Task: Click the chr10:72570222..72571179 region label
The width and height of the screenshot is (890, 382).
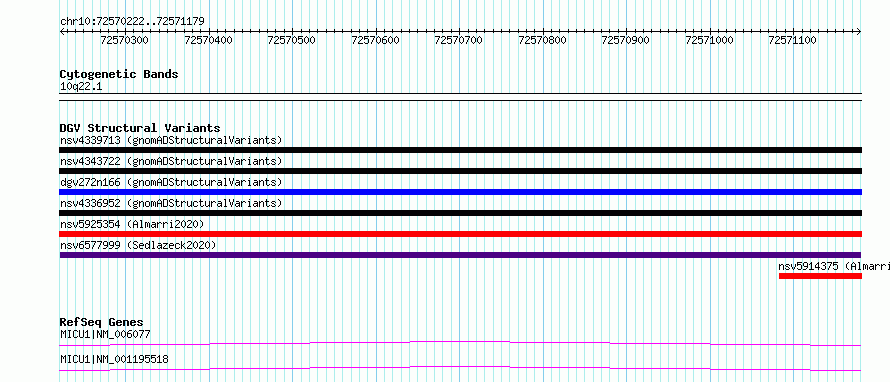Action: pos(132,22)
